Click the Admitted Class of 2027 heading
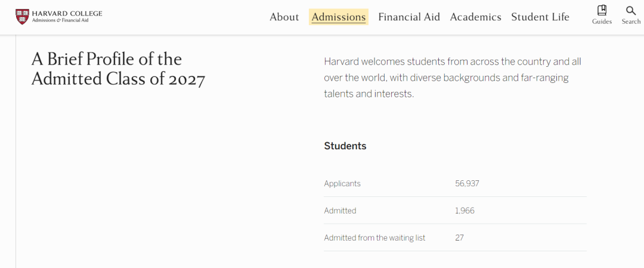The height and width of the screenshot is (268, 644). [x=118, y=69]
